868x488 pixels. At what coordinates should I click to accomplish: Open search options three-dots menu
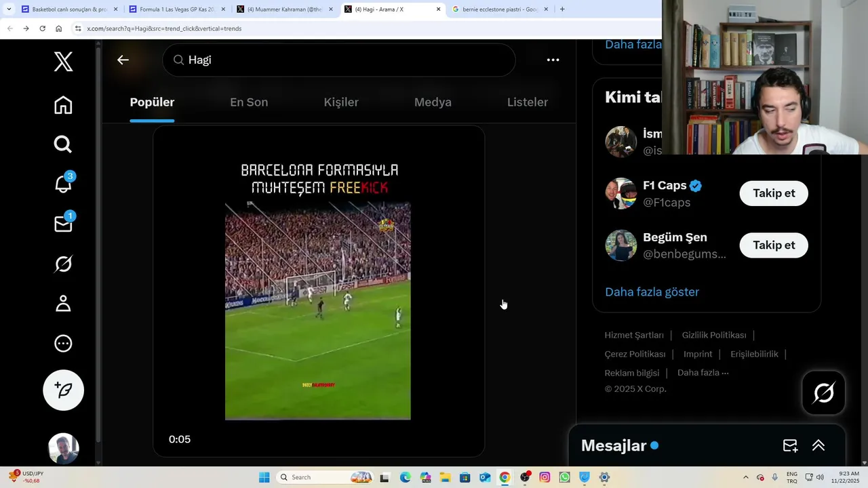tap(553, 60)
